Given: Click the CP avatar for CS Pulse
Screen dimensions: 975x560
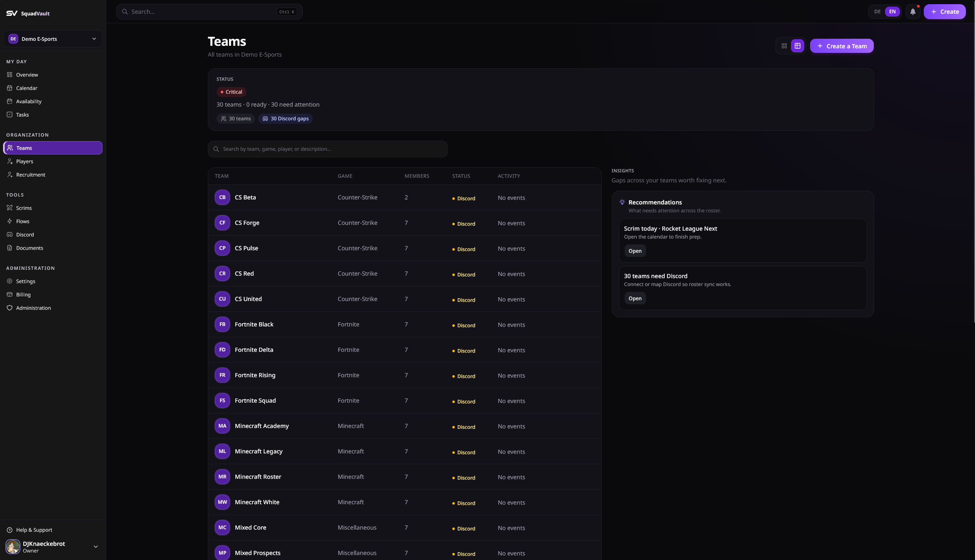Looking at the screenshot, I should coord(222,248).
